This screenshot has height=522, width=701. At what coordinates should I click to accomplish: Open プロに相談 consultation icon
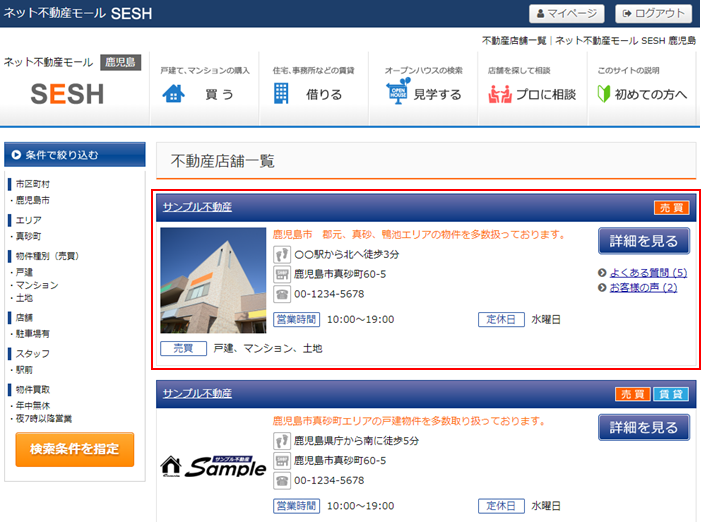coord(500,94)
